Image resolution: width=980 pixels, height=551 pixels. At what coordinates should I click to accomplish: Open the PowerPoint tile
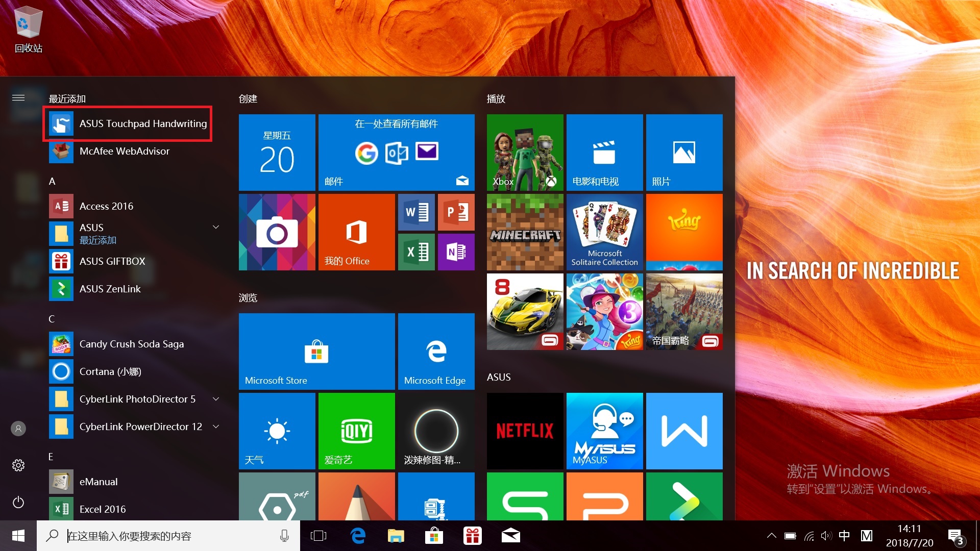456,212
